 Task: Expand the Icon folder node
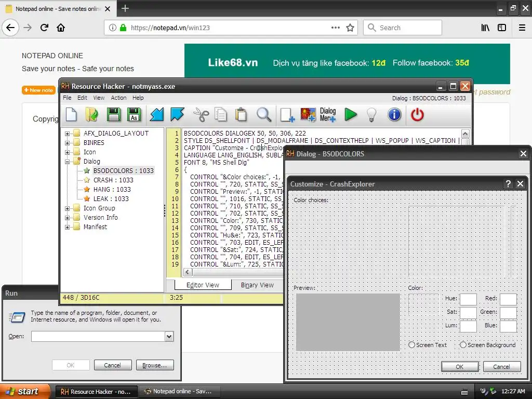click(67, 152)
